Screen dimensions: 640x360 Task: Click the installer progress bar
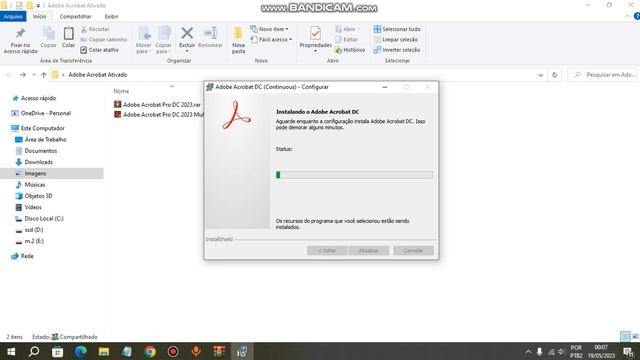coord(354,175)
